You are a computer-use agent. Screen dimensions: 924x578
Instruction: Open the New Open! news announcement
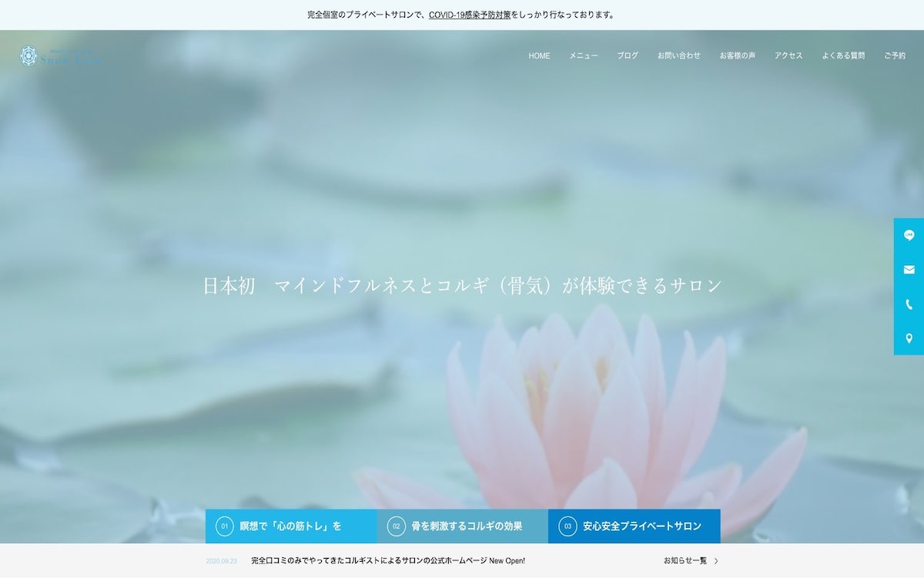point(388,561)
